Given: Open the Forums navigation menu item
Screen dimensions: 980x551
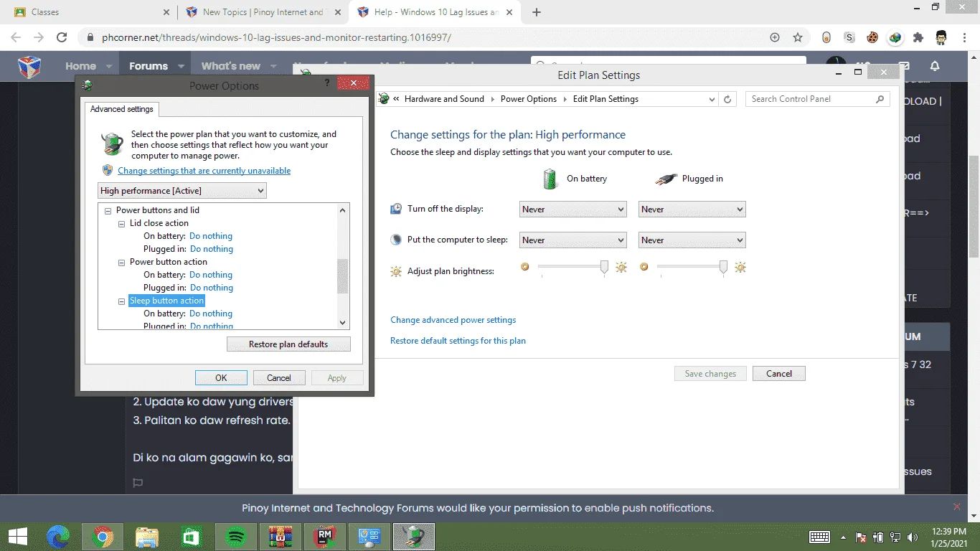Looking at the screenshot, I should coord(149,66).
